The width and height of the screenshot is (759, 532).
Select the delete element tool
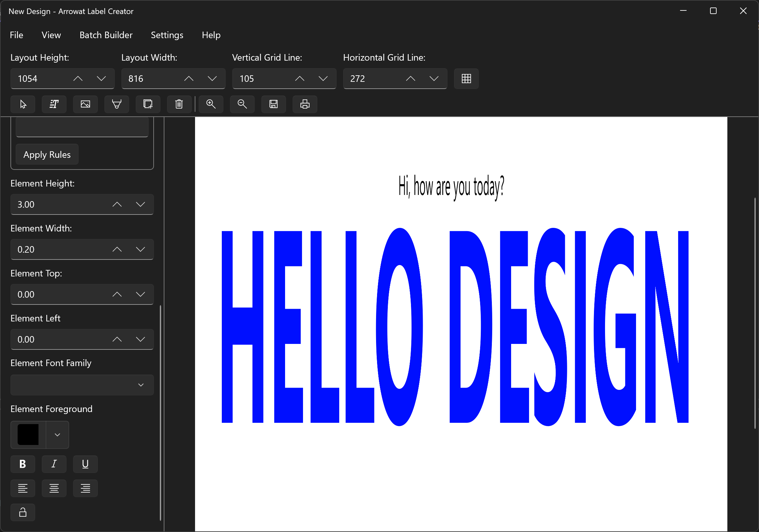tap(179, 104)
